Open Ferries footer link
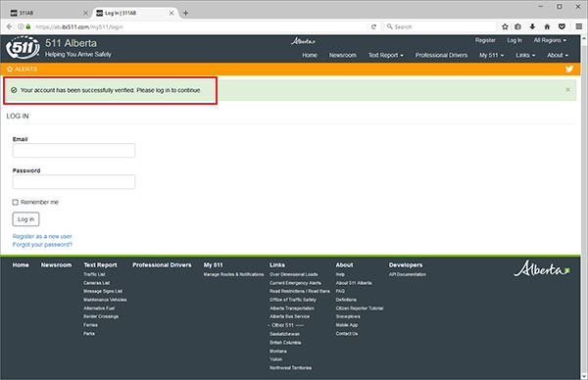The height and width of the screenshot is (380, 588). 90,325
